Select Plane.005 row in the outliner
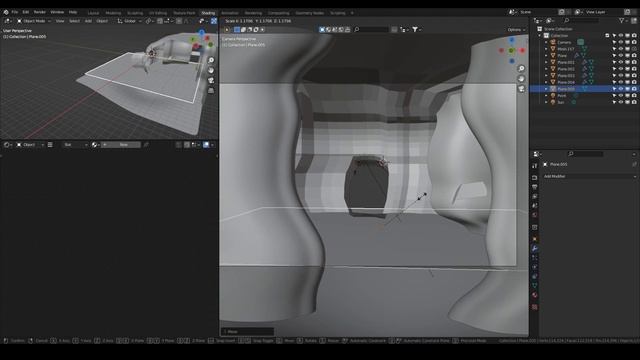The width and height of the screenshot is (640, 360). pos(584,89)
